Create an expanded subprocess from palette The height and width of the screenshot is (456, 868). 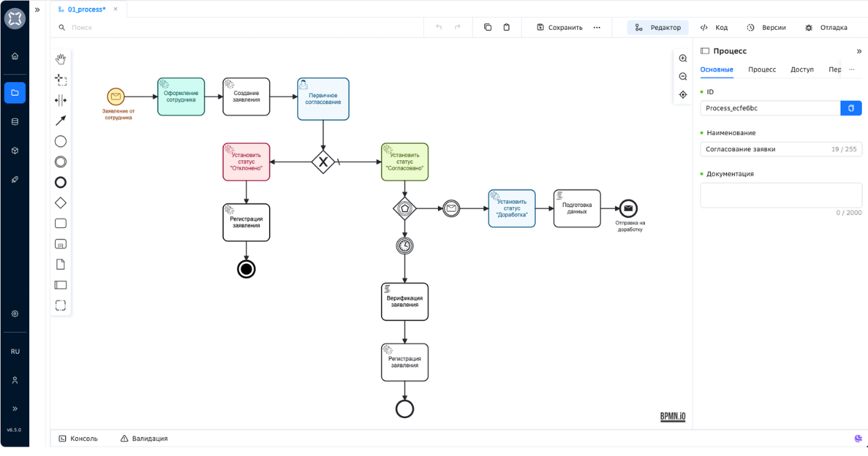[x=60, y=244]
